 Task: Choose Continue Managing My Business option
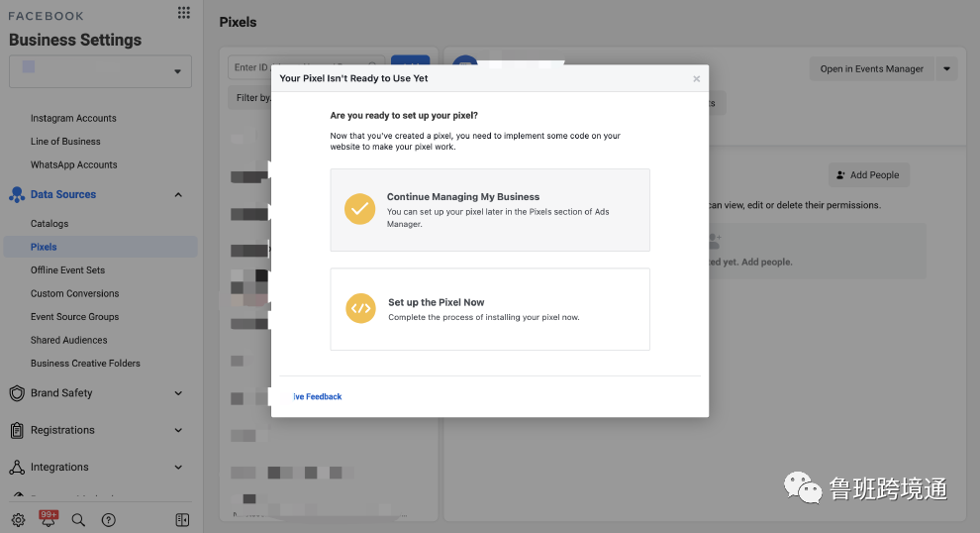click(x=490, y=210)
